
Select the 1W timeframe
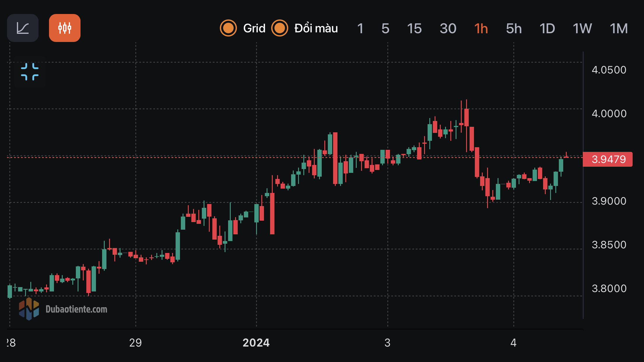582,29
